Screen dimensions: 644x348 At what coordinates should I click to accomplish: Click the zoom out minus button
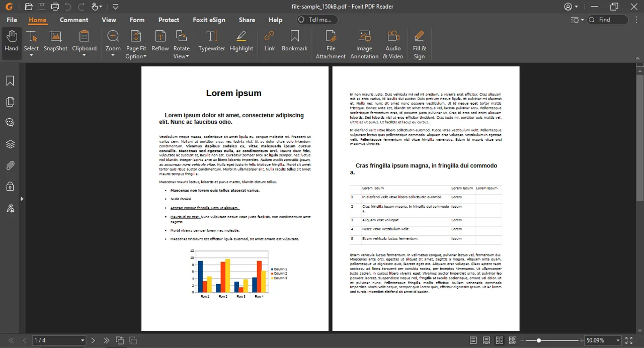pos(522,340)
